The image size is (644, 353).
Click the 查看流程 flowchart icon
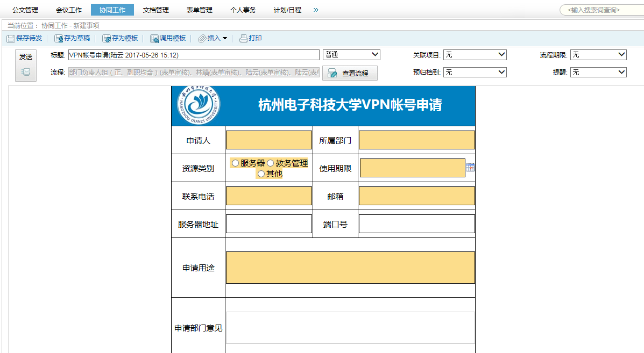(332, 74)
